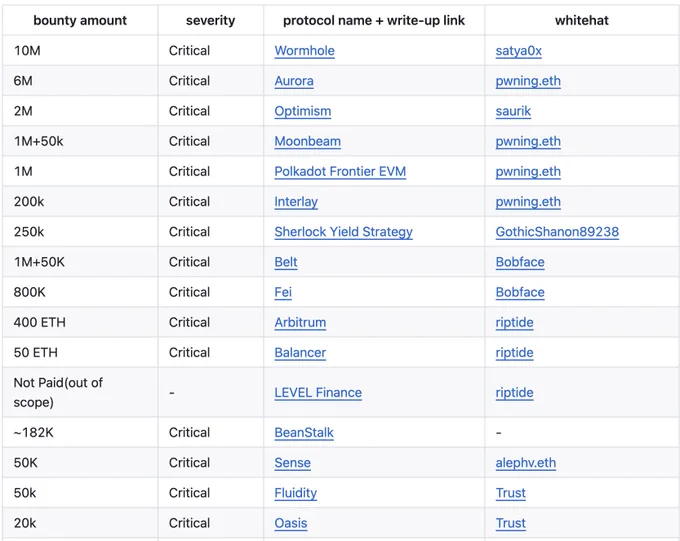Visit pwning.eth in the Aurora row
Viewport: 680px width, 541px height.
528,81
